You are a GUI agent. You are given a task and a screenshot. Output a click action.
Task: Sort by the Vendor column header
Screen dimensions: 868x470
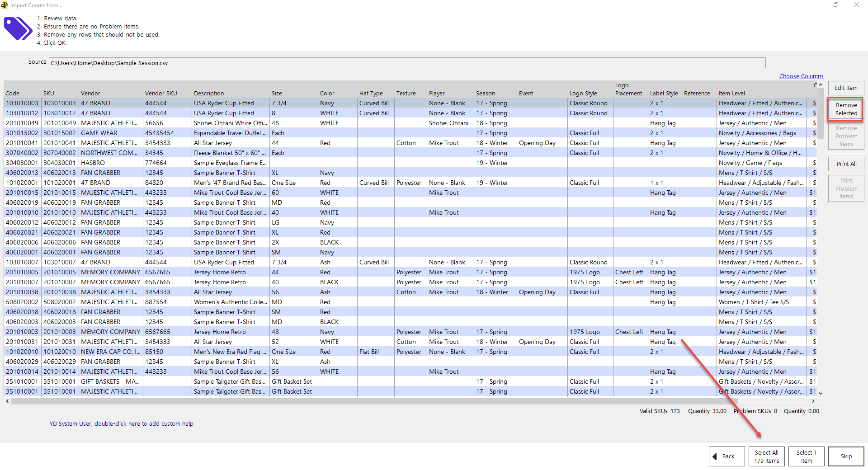pos(90,94)
